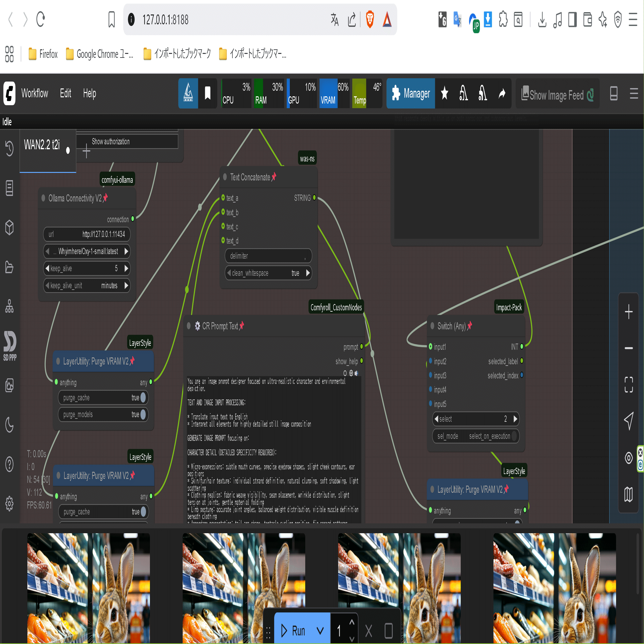Toggle dark theme moon icon
This screenshot has width=644, height=644.
[9, 424]
